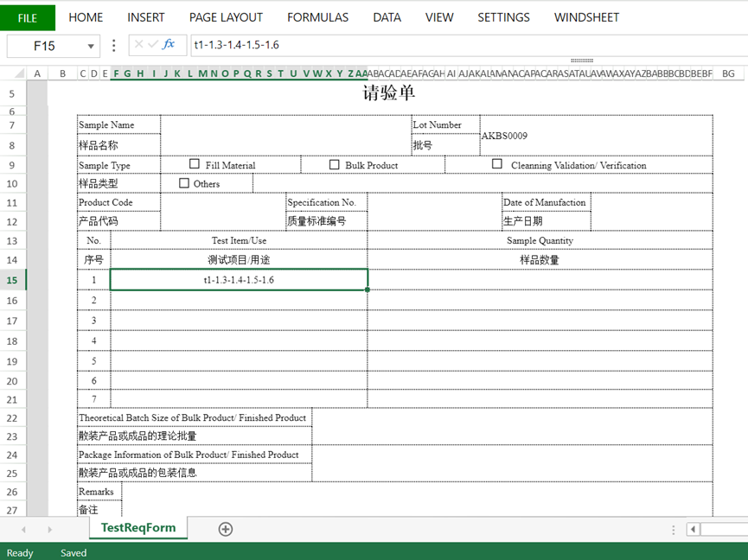Open the FORMULAS ribbon tab

[317, 17]
